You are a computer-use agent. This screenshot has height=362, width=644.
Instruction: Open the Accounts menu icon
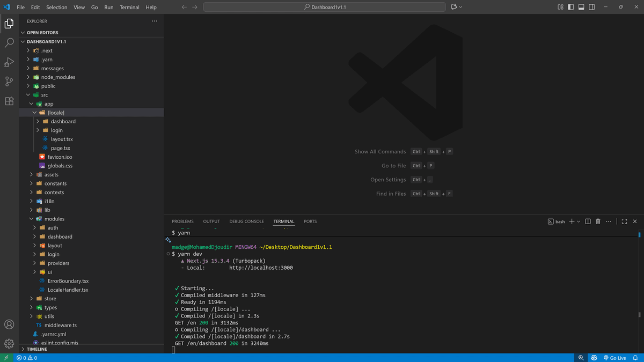click(x=9, y=324)
